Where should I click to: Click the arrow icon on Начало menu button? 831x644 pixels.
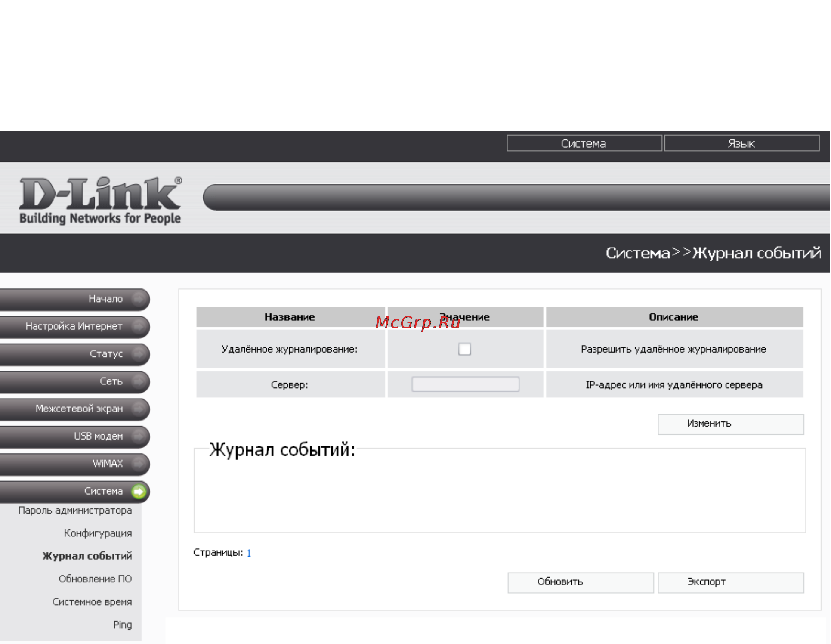[x=139, y=298]
